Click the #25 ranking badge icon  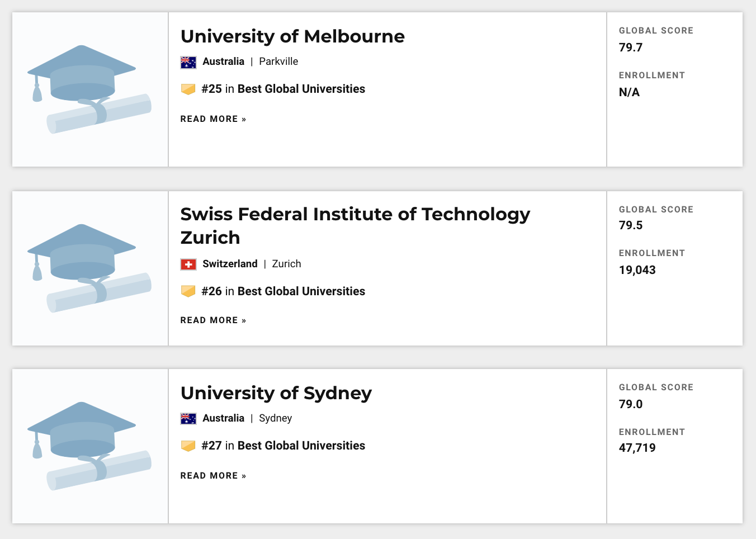[188, 89]
